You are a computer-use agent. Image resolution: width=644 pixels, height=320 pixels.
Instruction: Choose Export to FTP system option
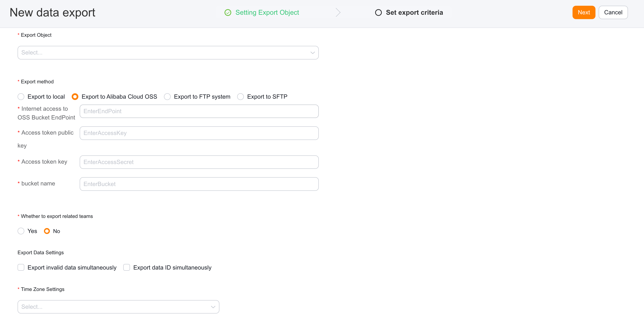(x=167, y=97)
